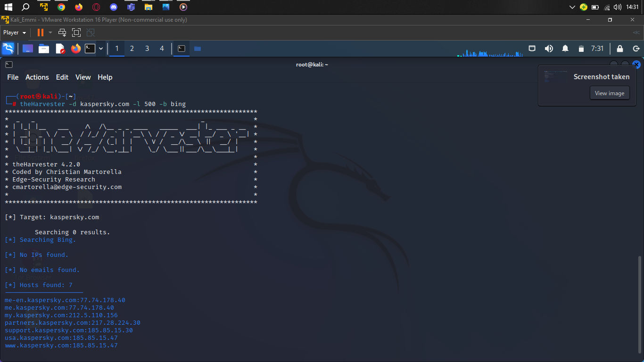The width and height of the screenshot is (644, 362).
Task: Switch to workspace 3
Action: tap(147, 49)
